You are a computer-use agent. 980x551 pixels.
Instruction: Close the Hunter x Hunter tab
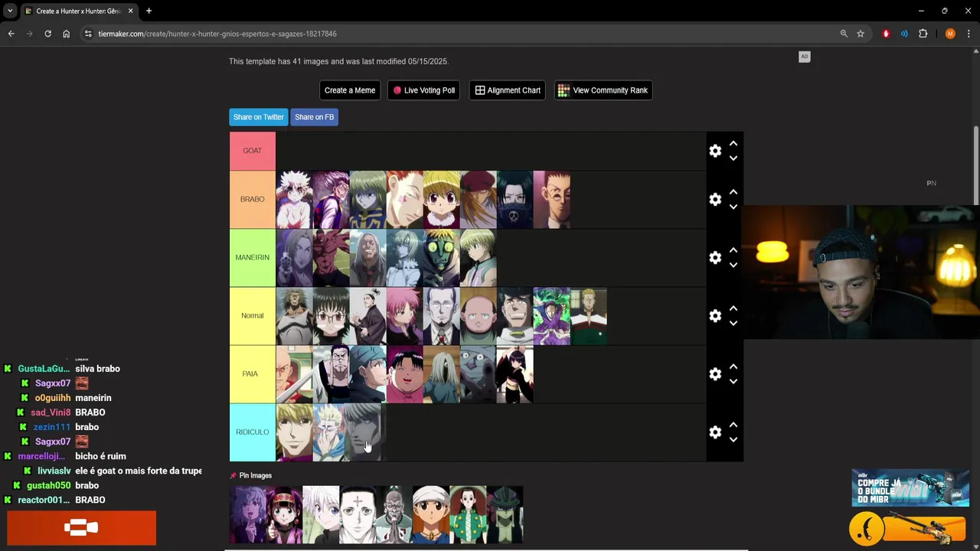coord(130,11)
